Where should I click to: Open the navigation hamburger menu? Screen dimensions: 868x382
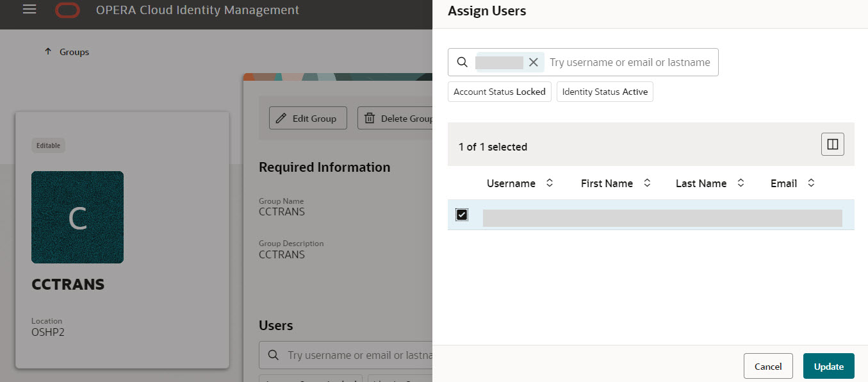(28, 10)
